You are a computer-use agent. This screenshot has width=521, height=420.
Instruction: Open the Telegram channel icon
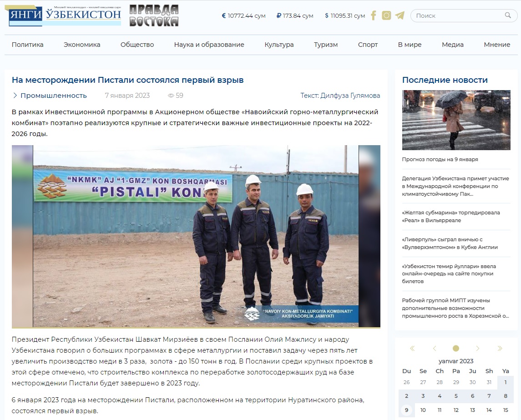point(400,15)
